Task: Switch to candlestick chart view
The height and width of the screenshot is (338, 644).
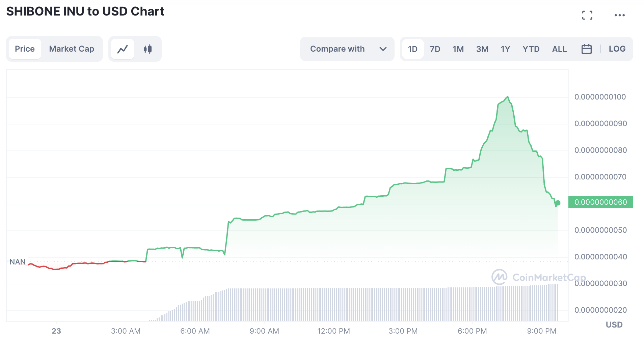Action: 147,49
